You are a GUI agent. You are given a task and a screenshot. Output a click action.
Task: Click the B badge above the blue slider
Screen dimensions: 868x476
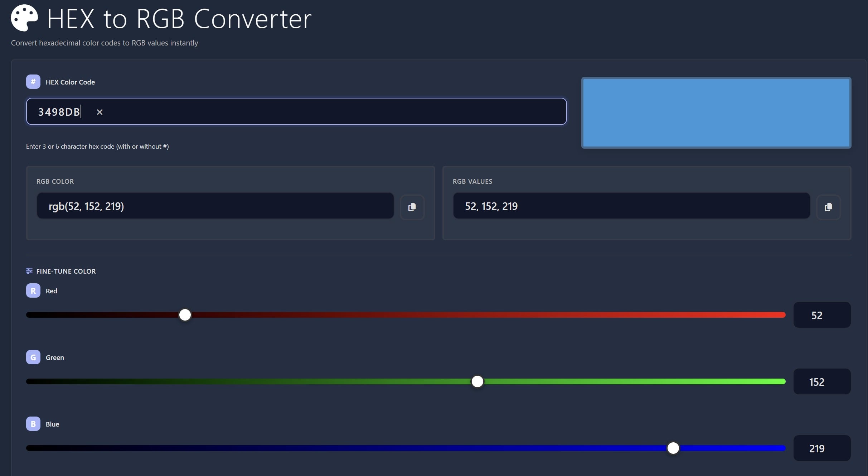coord(33,424)
